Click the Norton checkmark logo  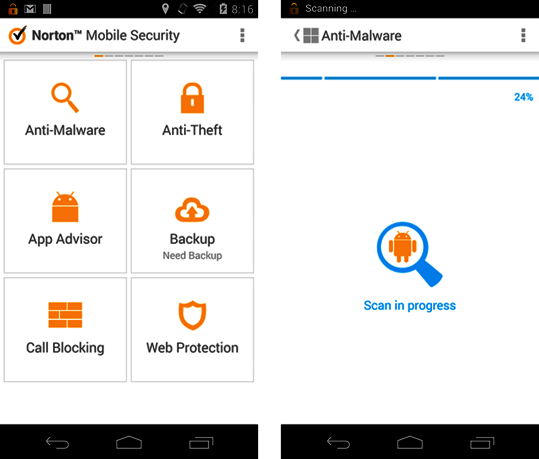18,35
